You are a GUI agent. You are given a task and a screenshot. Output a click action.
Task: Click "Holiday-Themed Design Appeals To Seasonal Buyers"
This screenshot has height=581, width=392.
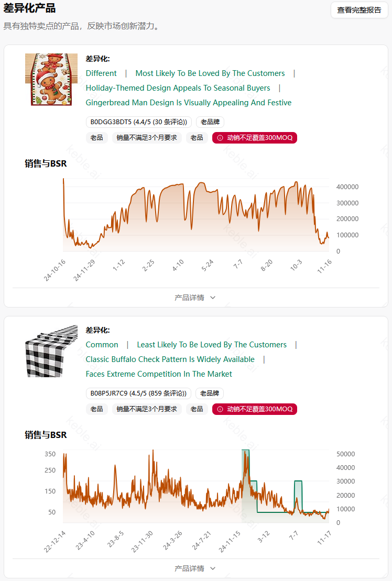pyautogui.click(x=178, y=88)
